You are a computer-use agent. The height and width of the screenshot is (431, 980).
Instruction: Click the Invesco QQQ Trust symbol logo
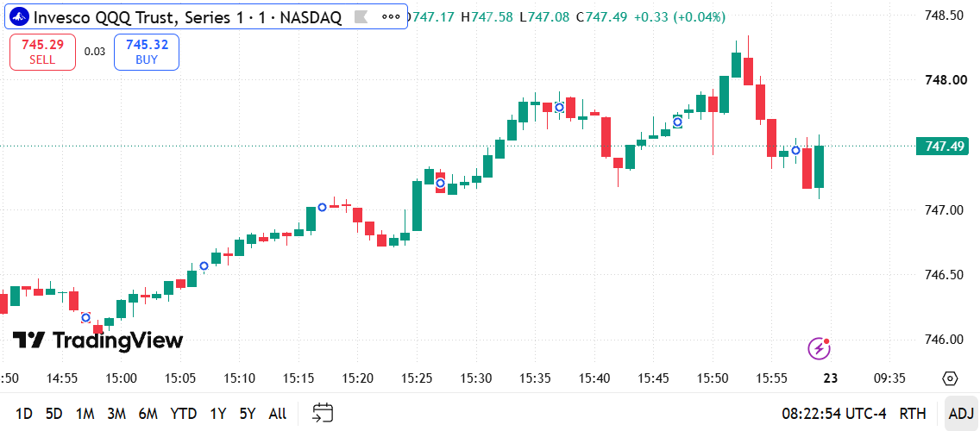[20, 17]
